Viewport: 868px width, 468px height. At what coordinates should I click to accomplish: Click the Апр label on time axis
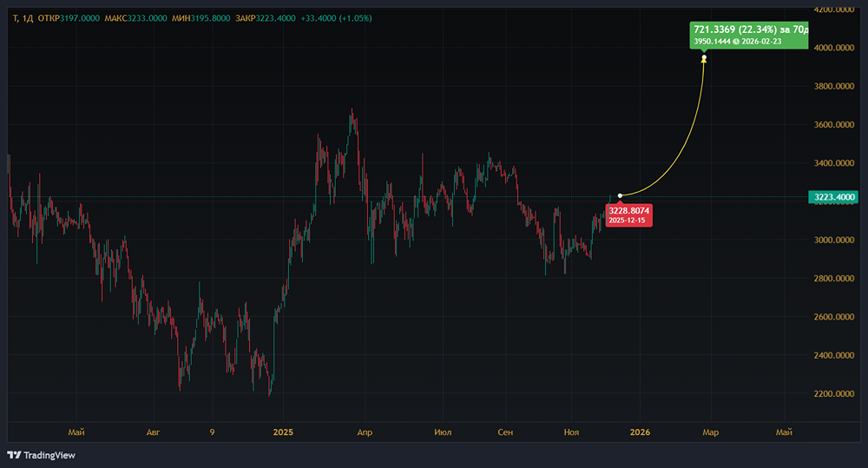(365, 431)
